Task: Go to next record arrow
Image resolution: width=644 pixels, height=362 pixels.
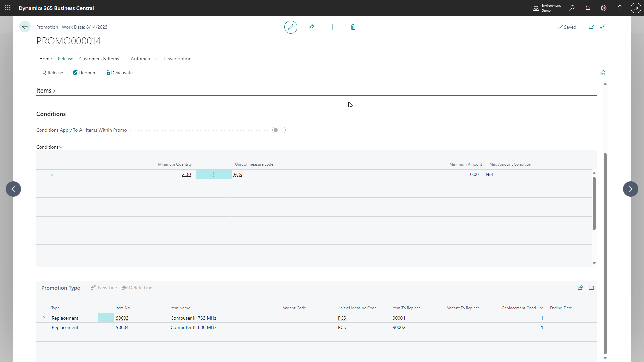Action: point(631,189)
